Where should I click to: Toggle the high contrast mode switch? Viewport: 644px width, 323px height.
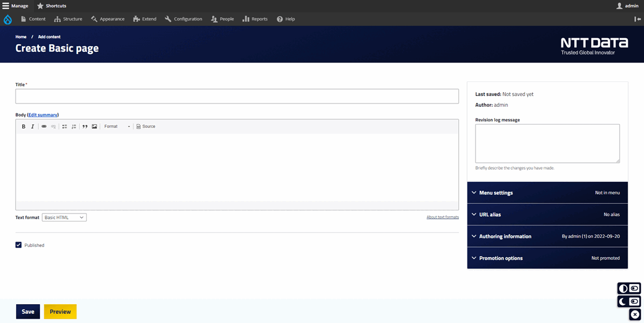629,288
